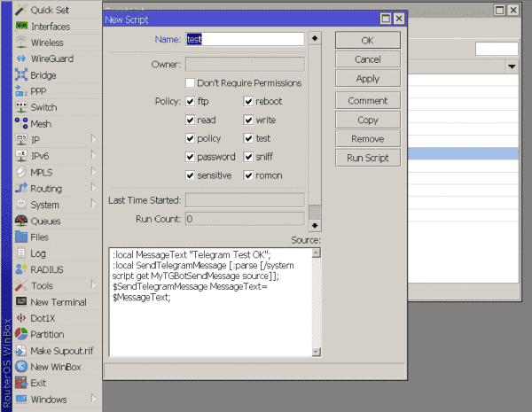The width and height of the screenshot is (532, 412).
Task: Click search field in background window
Action: pos(497,49)
